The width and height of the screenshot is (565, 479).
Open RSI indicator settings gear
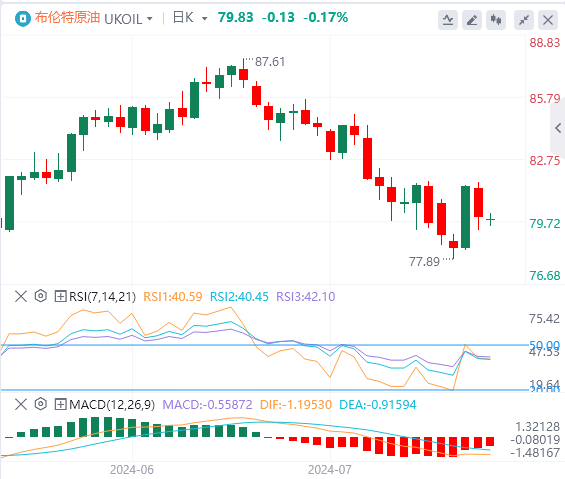pos(41,296)
